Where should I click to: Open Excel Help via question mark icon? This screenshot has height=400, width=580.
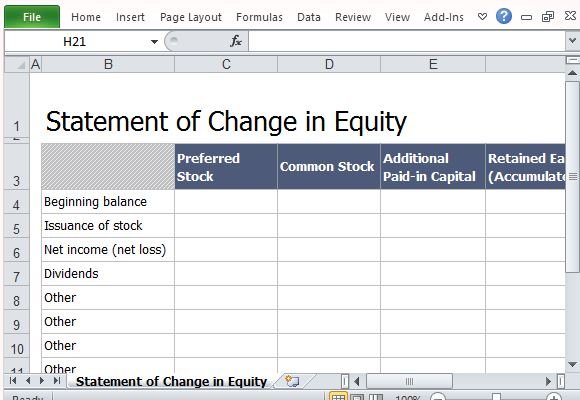[x=504, y=16]
